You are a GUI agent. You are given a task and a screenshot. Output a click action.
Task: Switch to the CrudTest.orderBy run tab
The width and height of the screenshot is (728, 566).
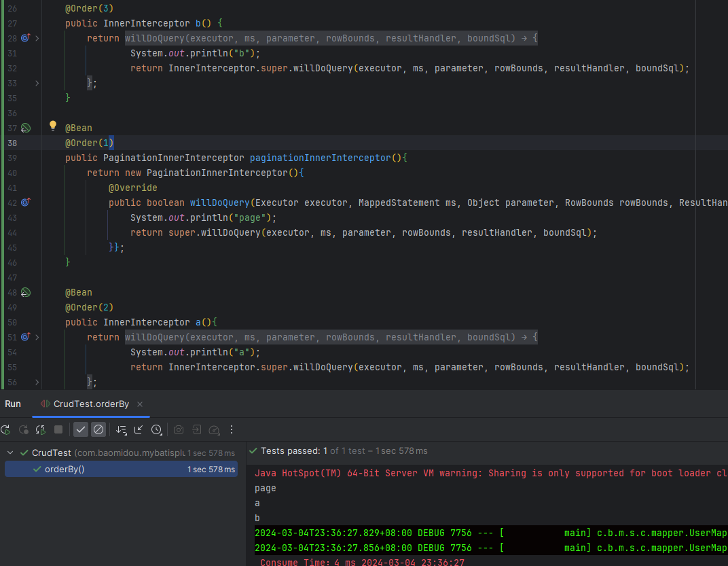90,404
